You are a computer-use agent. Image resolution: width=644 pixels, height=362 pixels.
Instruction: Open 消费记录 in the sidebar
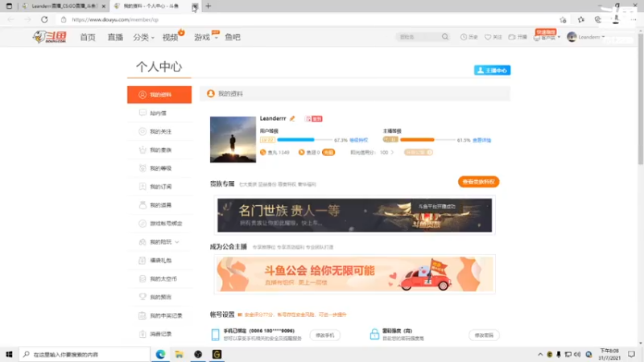[x=159, y=334]
